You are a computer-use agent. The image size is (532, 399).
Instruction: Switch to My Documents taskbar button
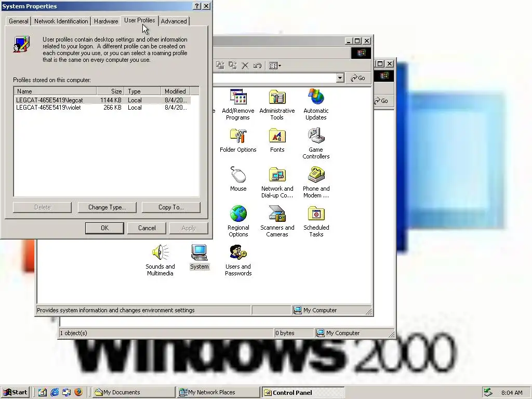(134, 392)
